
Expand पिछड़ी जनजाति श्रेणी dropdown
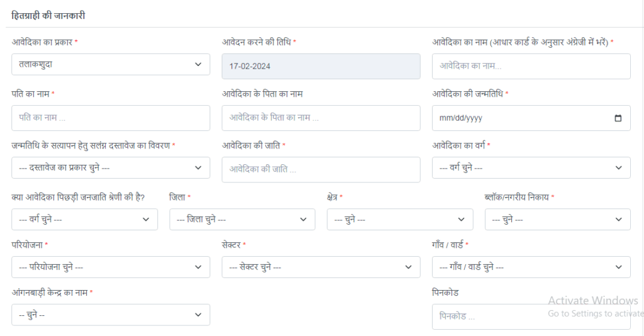coord(84,220)
